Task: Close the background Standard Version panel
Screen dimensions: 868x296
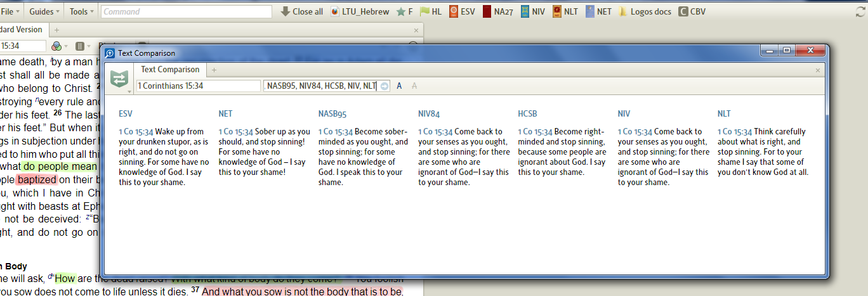Action: 416,30
